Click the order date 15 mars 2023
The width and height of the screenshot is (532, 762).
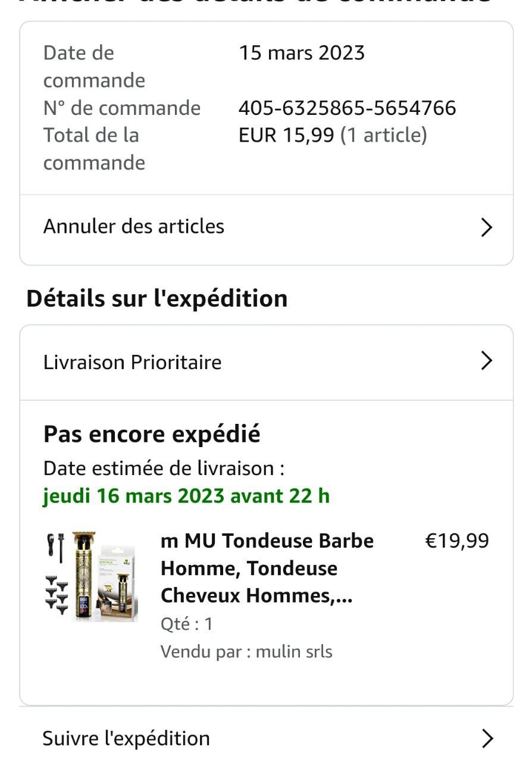[302, 53]
